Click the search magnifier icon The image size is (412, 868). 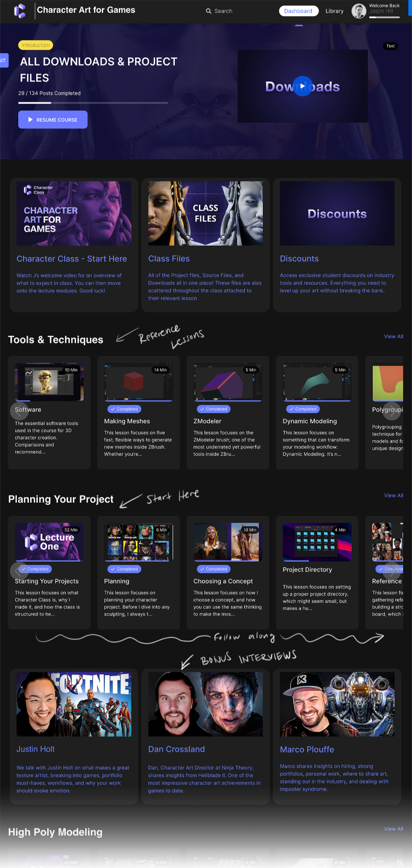pyautogui.click(x=209, y=11)
